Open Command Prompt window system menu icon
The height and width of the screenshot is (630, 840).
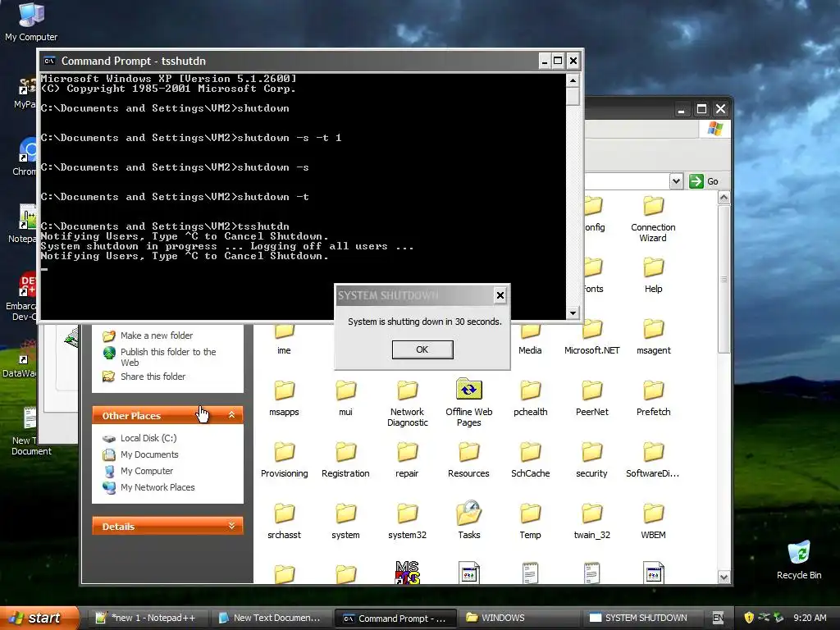pos(49,61)
